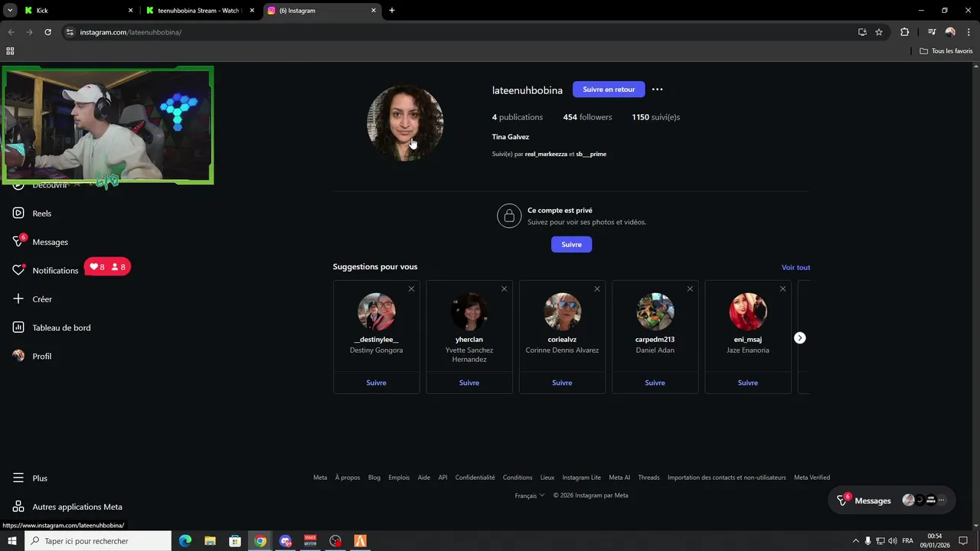Viewport: 980px width, 551px height.
Task: Open __destinylee__ avatar thumbnail
Action: [376, 311]
